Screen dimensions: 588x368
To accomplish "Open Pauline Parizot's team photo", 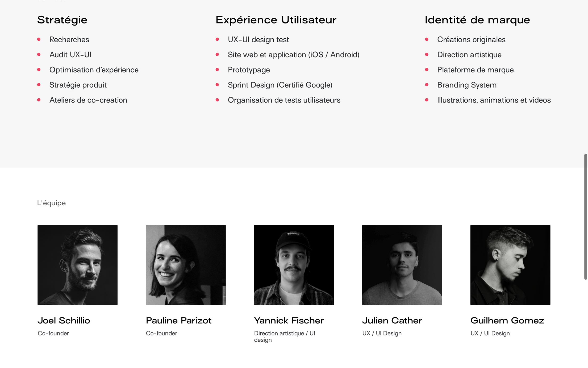I will point(186,265).
